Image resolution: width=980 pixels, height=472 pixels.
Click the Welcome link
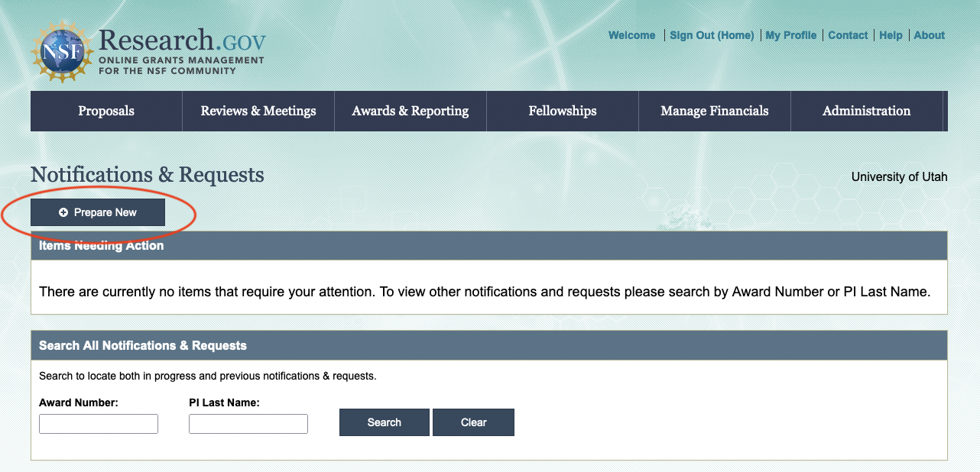[631, 35]
